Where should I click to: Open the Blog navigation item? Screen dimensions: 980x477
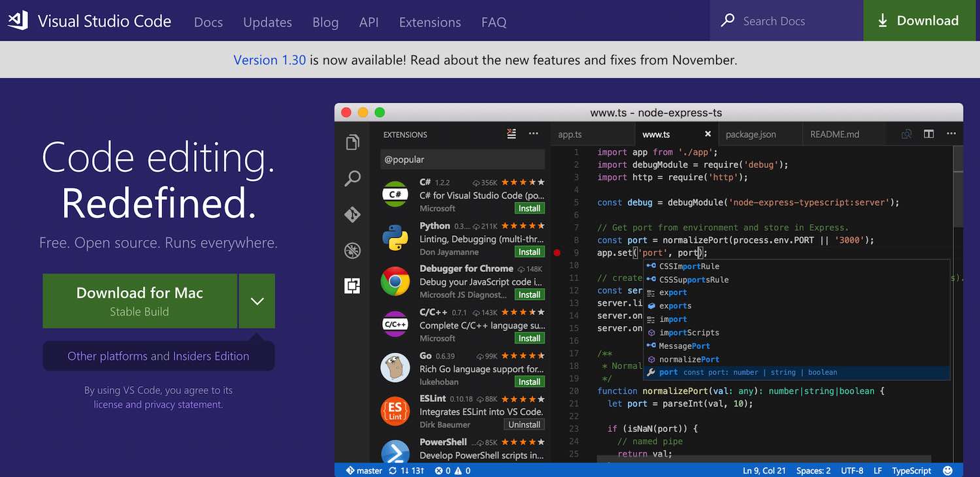coord(325,22)
